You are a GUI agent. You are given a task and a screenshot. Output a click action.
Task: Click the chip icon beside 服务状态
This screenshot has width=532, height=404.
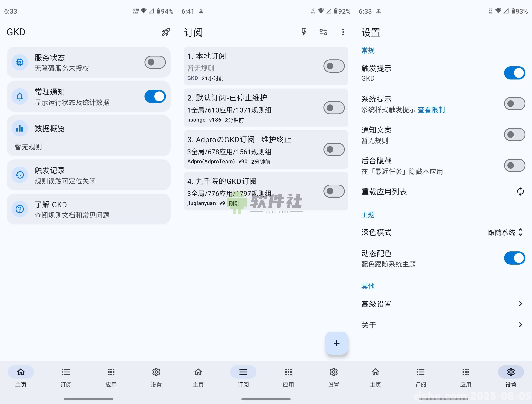pos(20,62)
